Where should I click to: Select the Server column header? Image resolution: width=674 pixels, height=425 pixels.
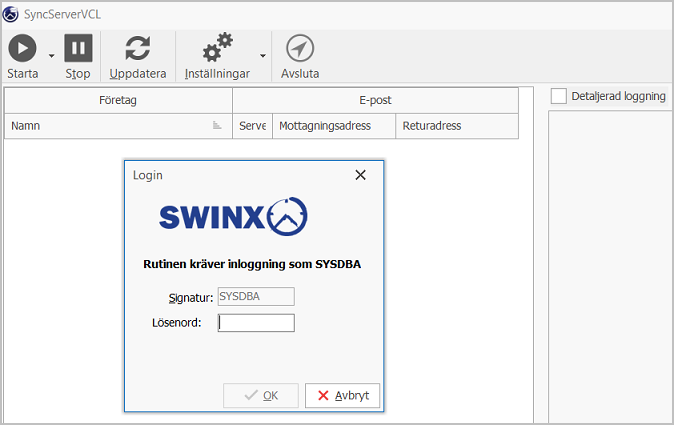coord(252,126)
